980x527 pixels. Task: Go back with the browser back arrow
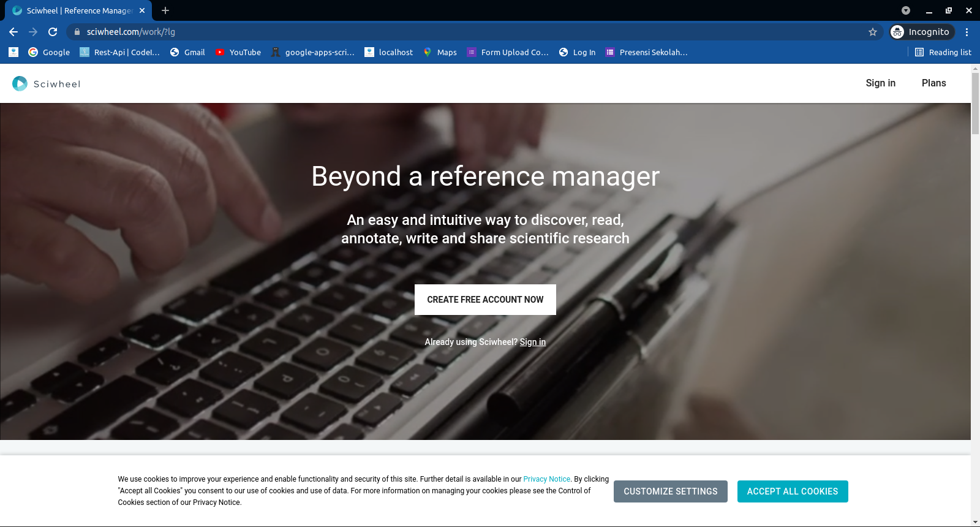tap(13, 32)
